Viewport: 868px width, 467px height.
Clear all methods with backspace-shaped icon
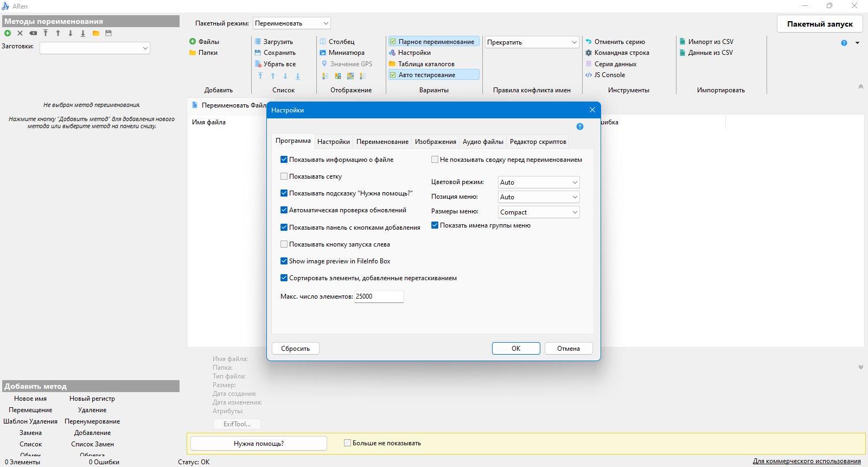(x=33, y=33)
